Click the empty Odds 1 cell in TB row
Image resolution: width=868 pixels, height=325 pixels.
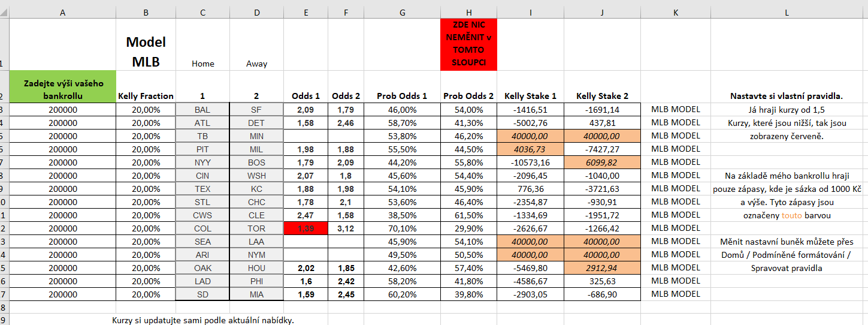(306, 136)
